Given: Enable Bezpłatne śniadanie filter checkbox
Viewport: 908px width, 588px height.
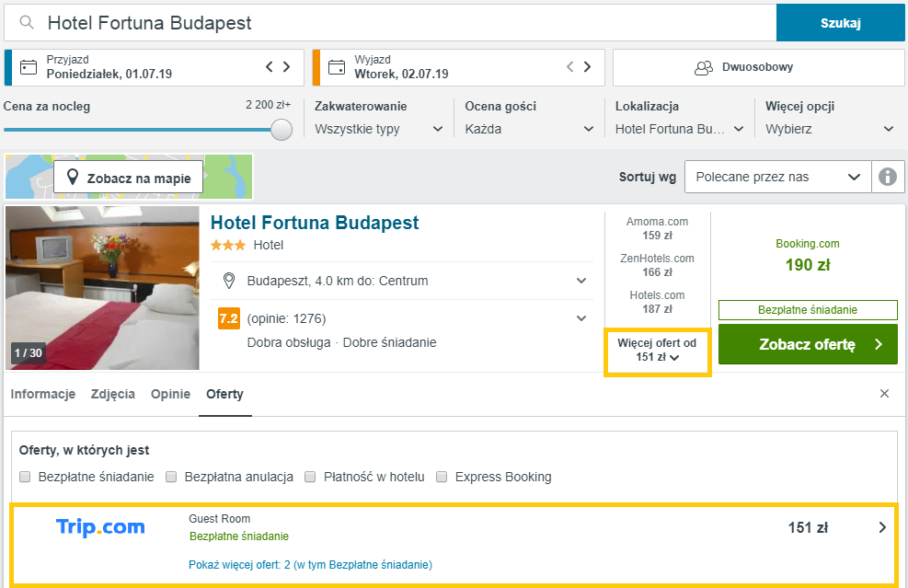Looking at the screenshot, I should click(x=25, y=477).
